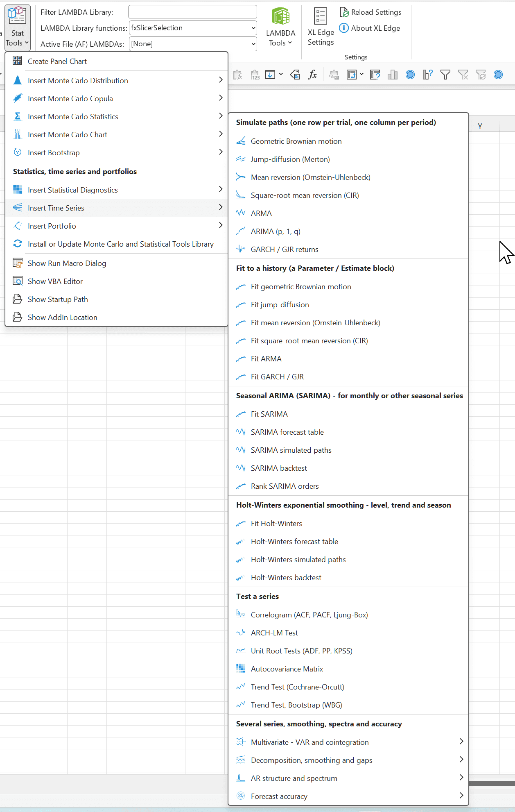
Task: Open dropdown arrow beside download-box toolbar icon
Action: click(x=281, y=75)
